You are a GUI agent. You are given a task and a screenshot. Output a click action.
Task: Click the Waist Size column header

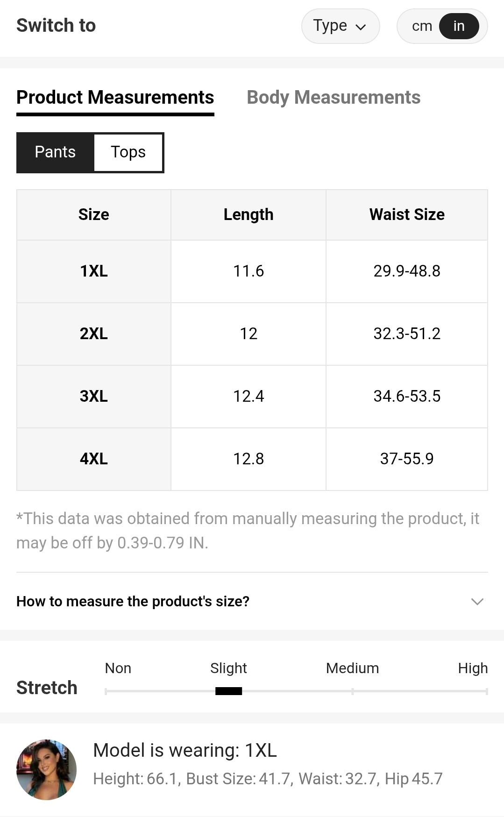tap(407, 214)
